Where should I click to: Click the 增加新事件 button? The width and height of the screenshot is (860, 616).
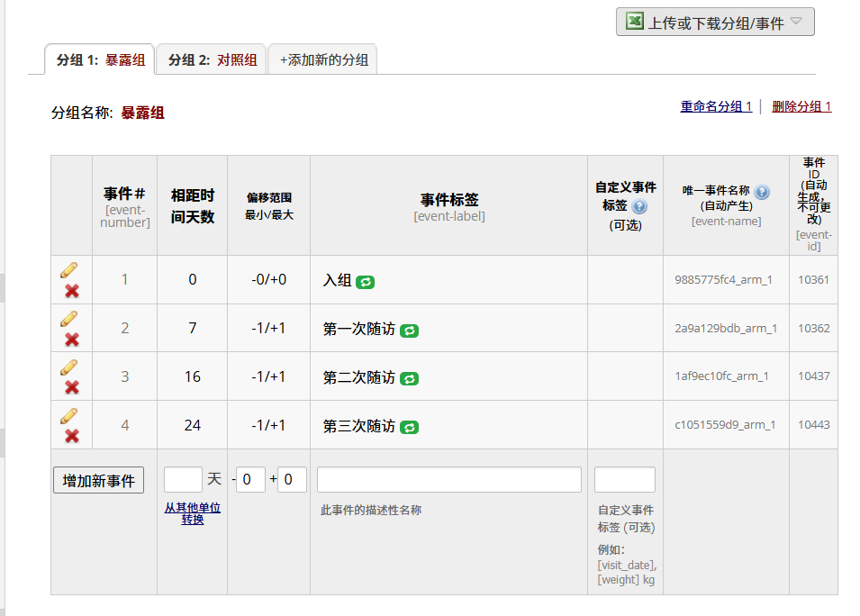tap(99, 481)
